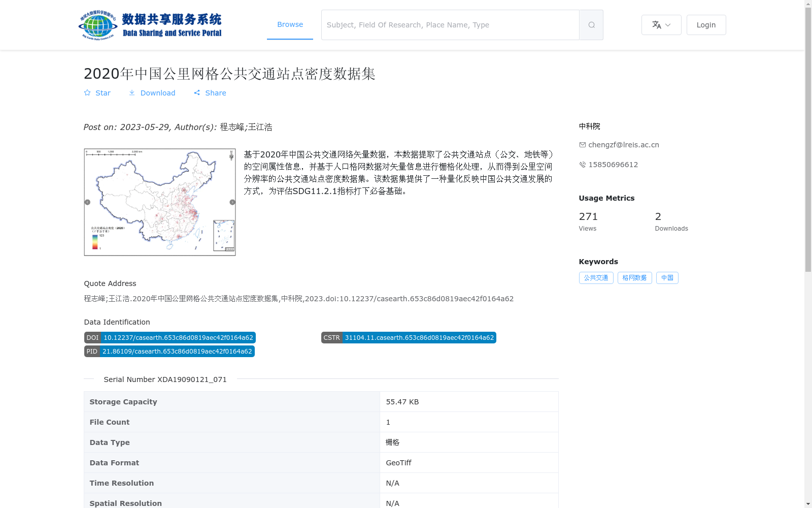
Task: Open the Browse tab
Action: (x=290, y=24)
